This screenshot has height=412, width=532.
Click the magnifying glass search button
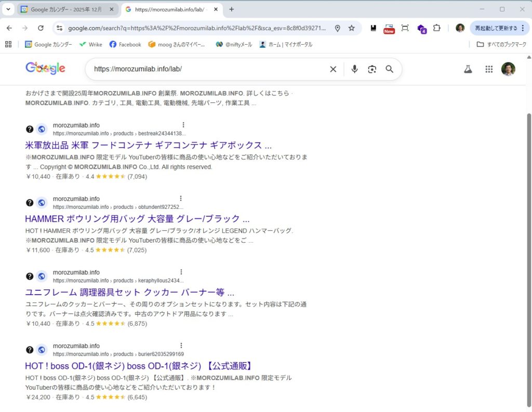(389, 69)
